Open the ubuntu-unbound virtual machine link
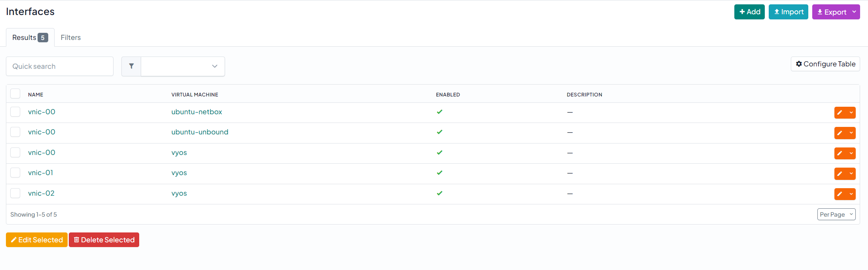This screenshot has height=270, width=868. [200, 132]
